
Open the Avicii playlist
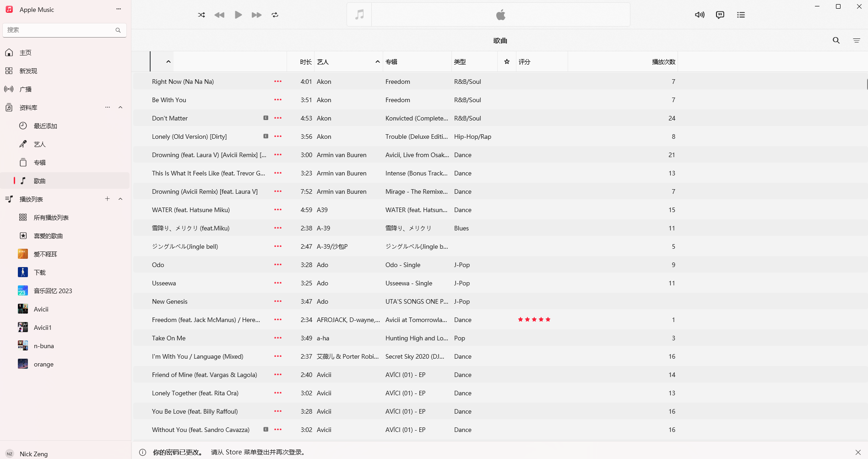coord(41,309)
